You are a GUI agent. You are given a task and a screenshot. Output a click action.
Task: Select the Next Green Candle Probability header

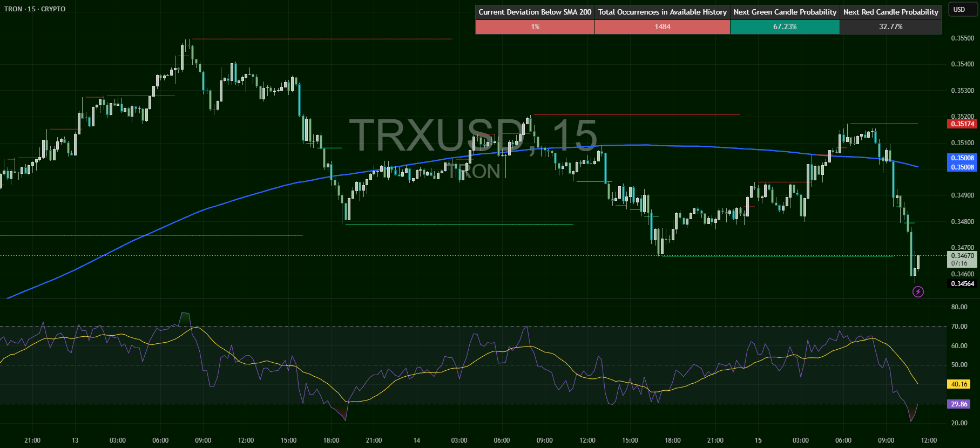click(x=785, y=12)
